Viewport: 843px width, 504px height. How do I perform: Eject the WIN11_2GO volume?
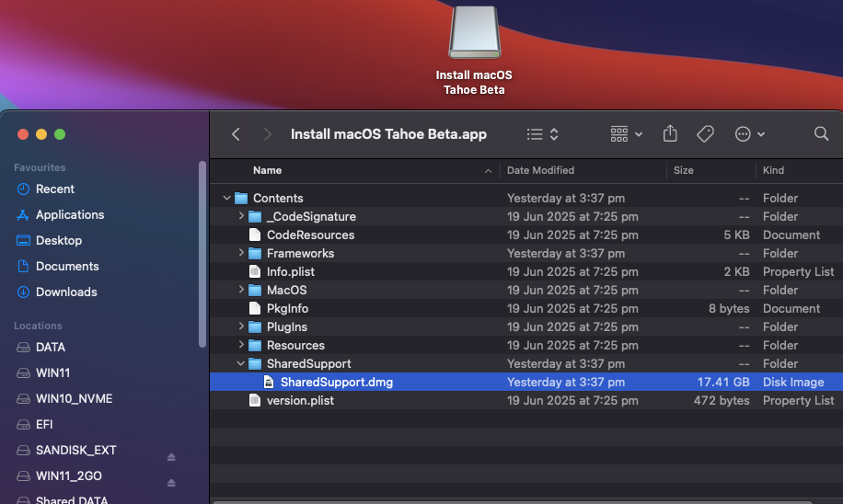point(171,483)
